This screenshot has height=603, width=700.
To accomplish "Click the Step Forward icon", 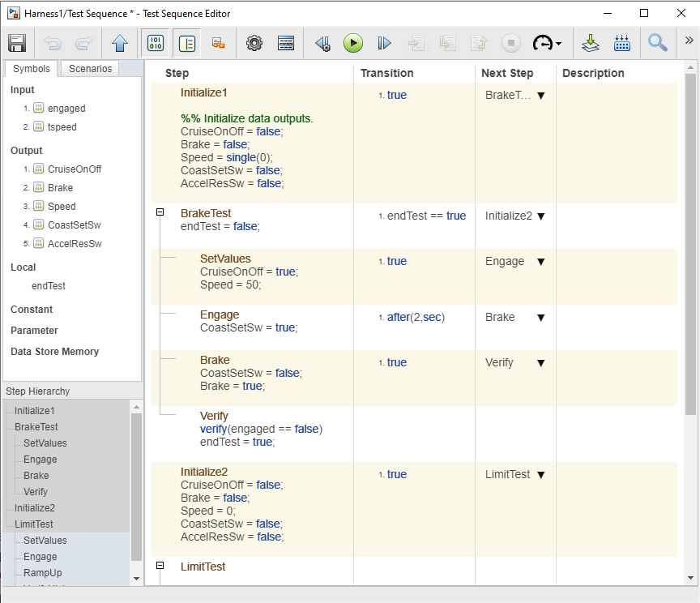I will coord(384,43).
